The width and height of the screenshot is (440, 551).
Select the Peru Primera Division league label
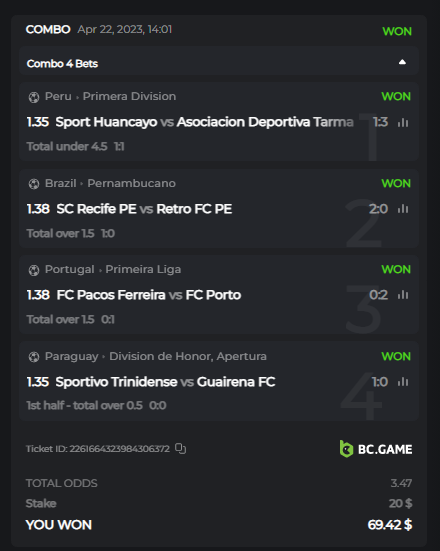tap(110, 96)
